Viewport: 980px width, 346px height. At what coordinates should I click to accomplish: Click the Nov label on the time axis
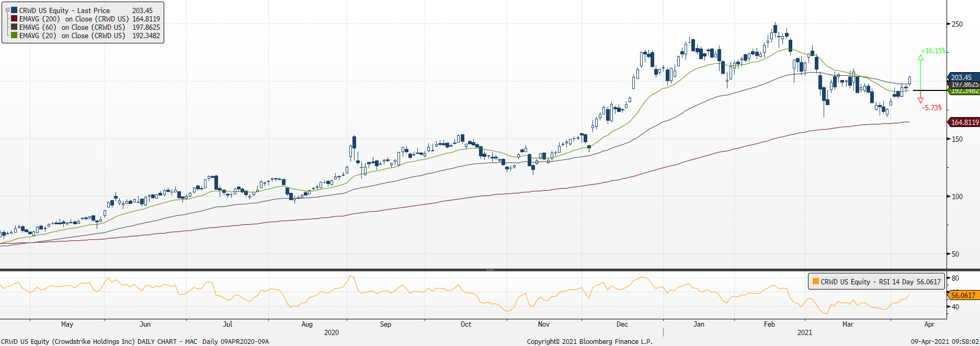pyautogui.click(x=544, y=324)
